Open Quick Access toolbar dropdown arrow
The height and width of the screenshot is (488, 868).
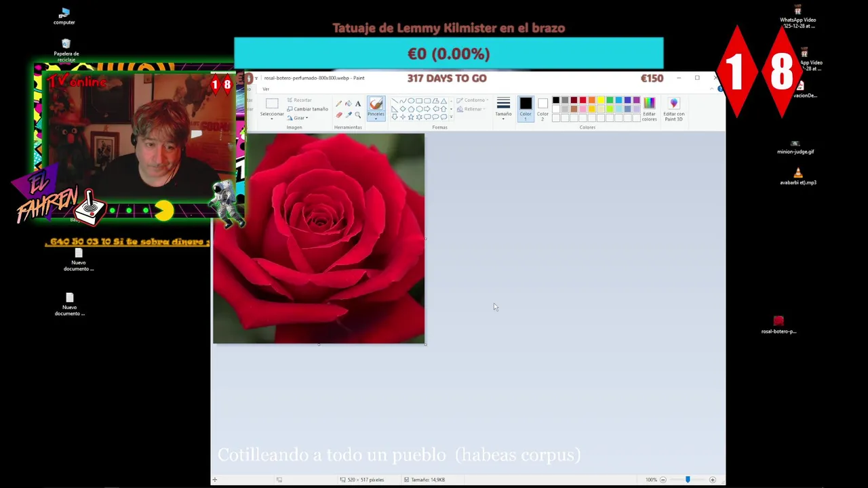[x=256, y=78]
